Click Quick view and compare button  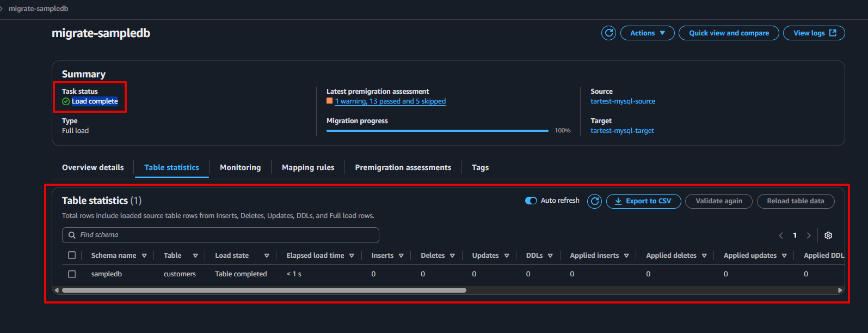tap(729, 33)
